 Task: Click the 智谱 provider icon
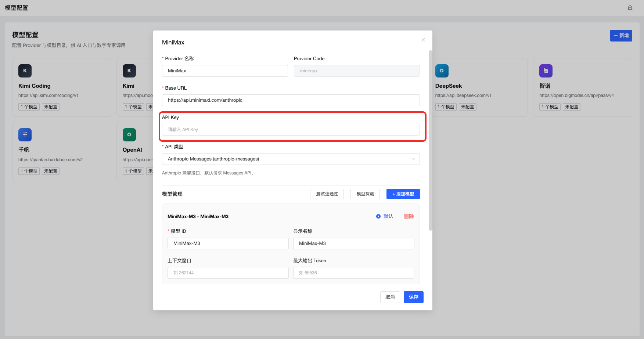pos(546,71)
